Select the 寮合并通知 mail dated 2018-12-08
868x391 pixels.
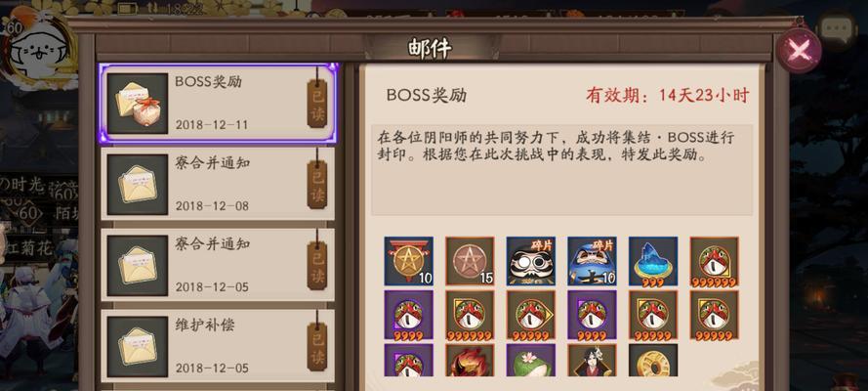pos(218,185)
